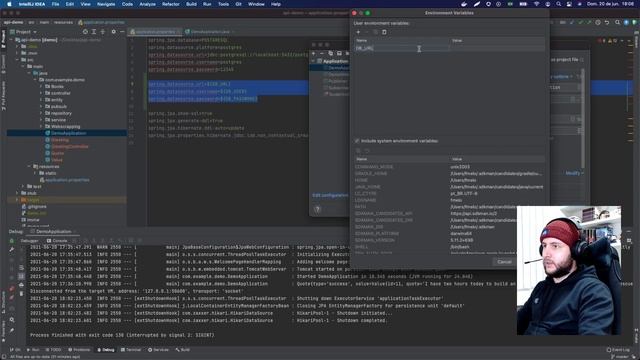The height and width of the screenshot is (360, 640).
Task: Expand the service package
Action: [x=41, y=120]
